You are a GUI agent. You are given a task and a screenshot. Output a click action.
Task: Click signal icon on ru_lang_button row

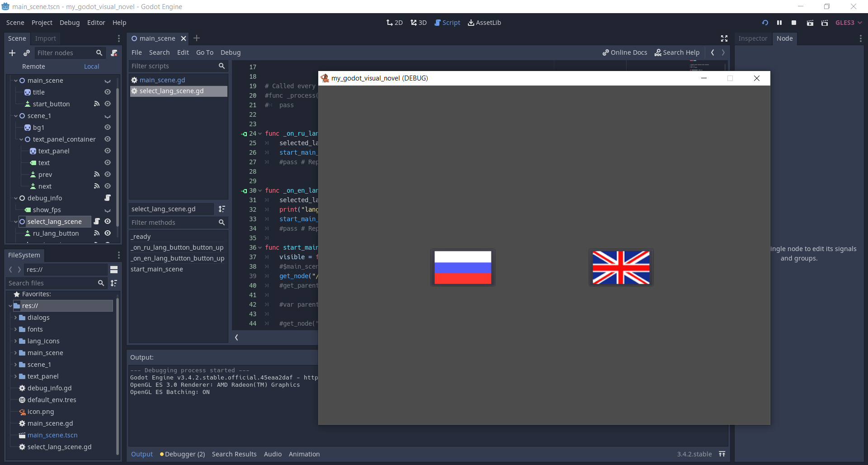(x=96, y=233)
